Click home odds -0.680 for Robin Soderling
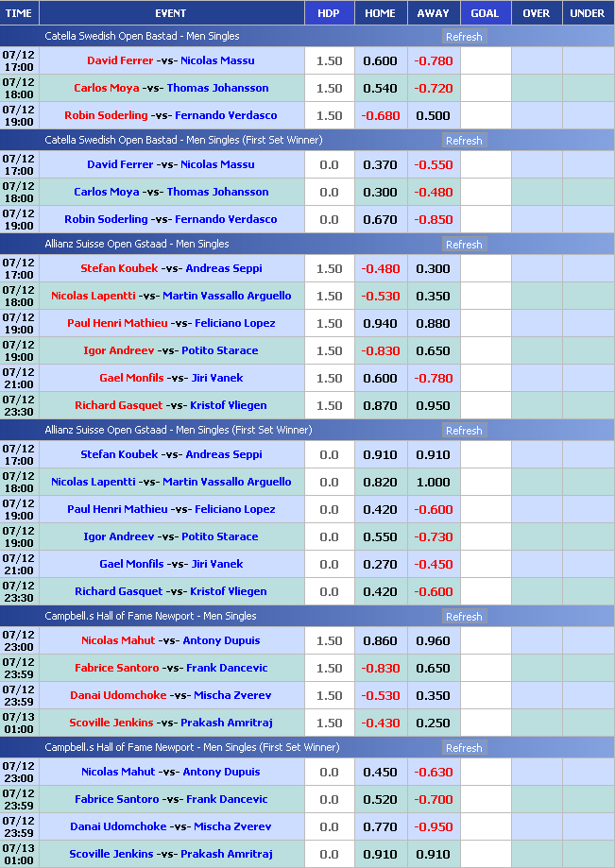615x868 pixels. (380, 116)
